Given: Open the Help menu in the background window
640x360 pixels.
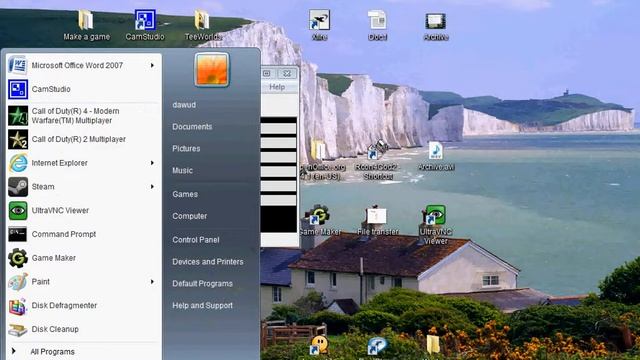Looking at the screenshot, I should tap(277, 87).
